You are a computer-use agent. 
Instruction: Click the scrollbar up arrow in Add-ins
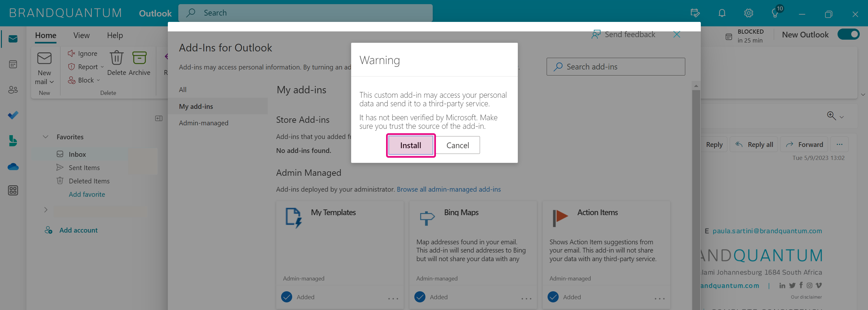pos(696,86)
